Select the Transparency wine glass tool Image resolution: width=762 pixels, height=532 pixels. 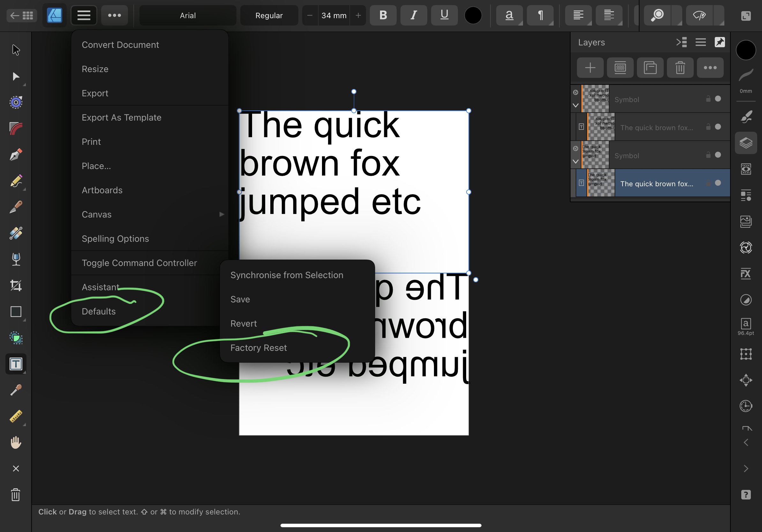click(x=16, y=259)
